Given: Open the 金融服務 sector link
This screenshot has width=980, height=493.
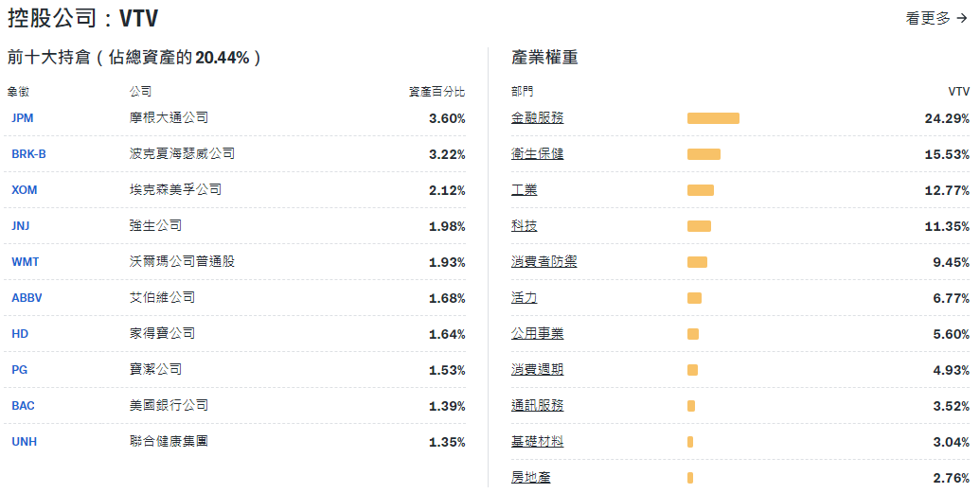Looking at the screenshot, I should click(537, 118).
